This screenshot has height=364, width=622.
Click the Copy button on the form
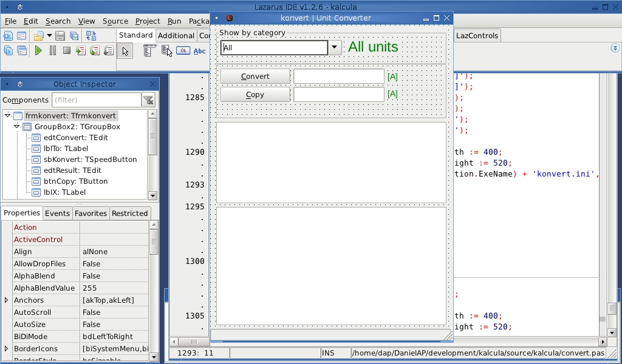pos(255,95)
